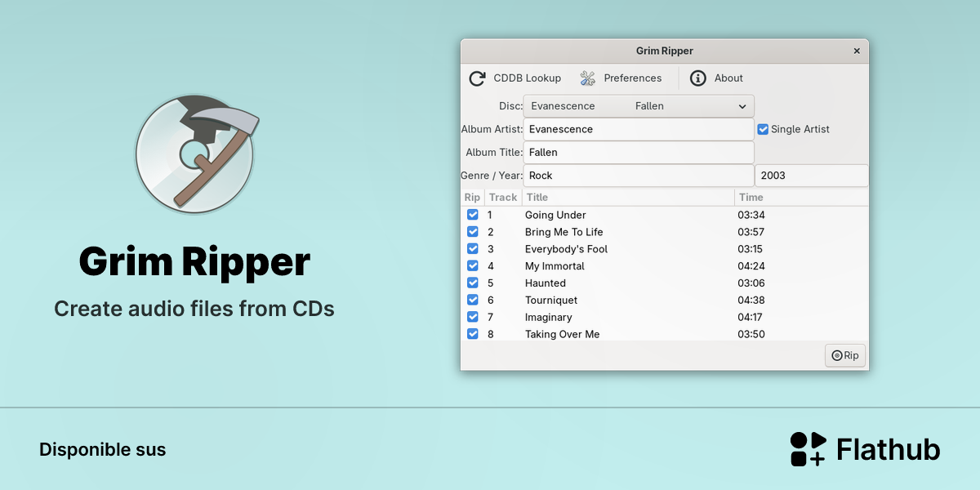Select the title Tourniquet
This screenshot has height=490, width=980.
(553, 301)
